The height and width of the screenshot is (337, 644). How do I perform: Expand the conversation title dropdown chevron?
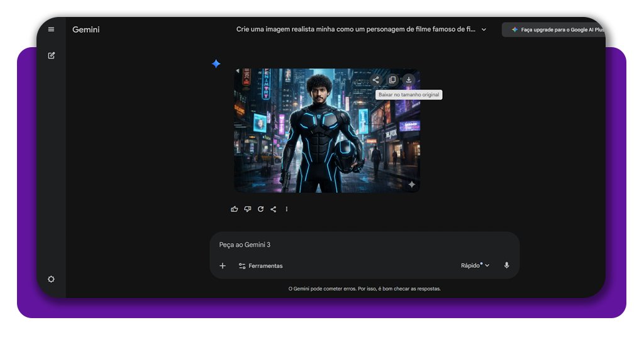483,30
